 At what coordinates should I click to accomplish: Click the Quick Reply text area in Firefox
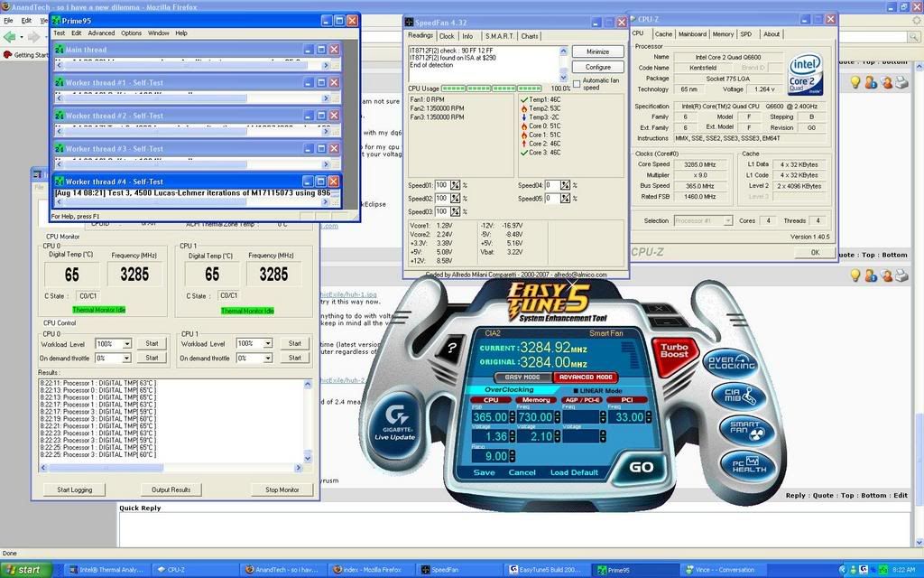pyautogui.click(x=516, y=529)
